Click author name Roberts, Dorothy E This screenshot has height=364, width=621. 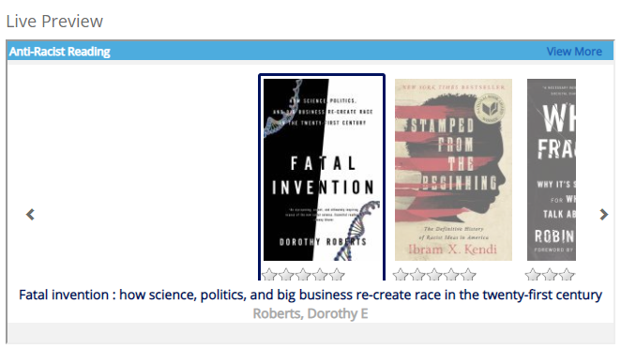pyautogui.click(x=310, y=313)
